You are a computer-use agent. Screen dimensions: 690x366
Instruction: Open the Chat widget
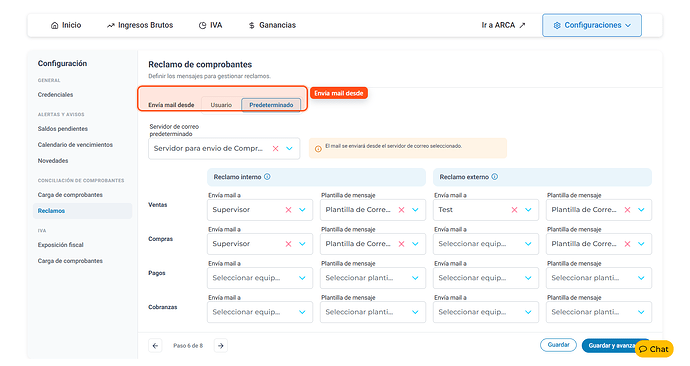click(x=654, y=349)
